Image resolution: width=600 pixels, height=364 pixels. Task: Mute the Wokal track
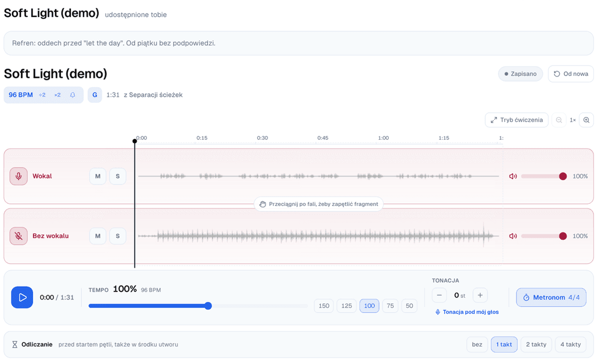[98, 176]
